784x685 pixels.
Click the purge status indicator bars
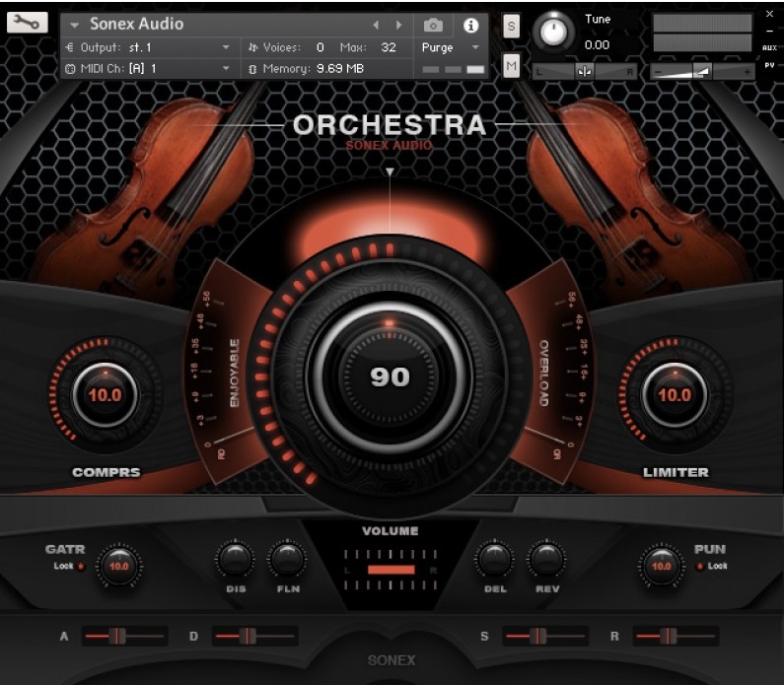pyautogui.click(x=453, y=69)
